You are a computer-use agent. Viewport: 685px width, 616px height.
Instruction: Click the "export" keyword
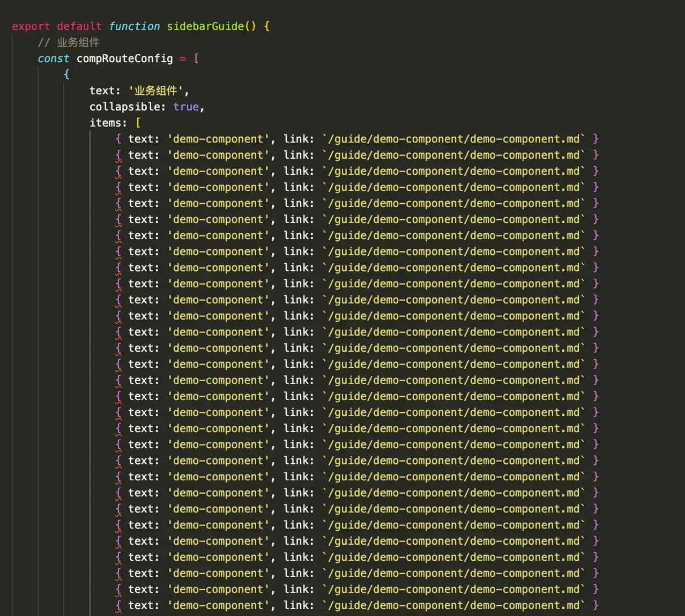pos(31,26)
